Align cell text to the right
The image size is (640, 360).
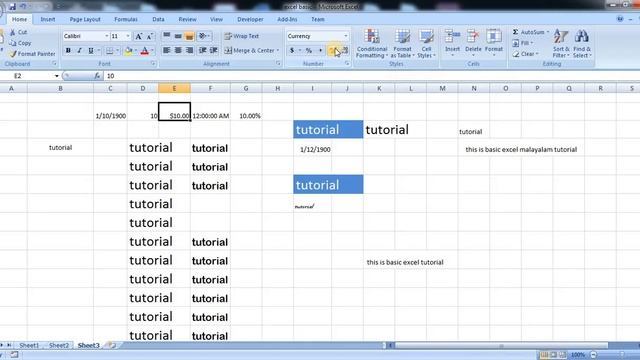(x=189, y=50)
